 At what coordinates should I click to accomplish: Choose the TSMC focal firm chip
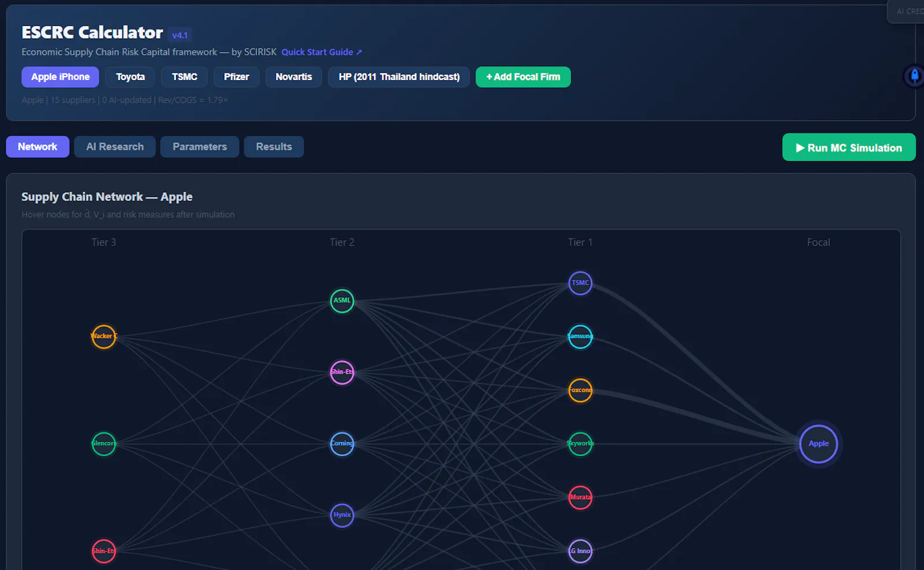click(185, 77)
